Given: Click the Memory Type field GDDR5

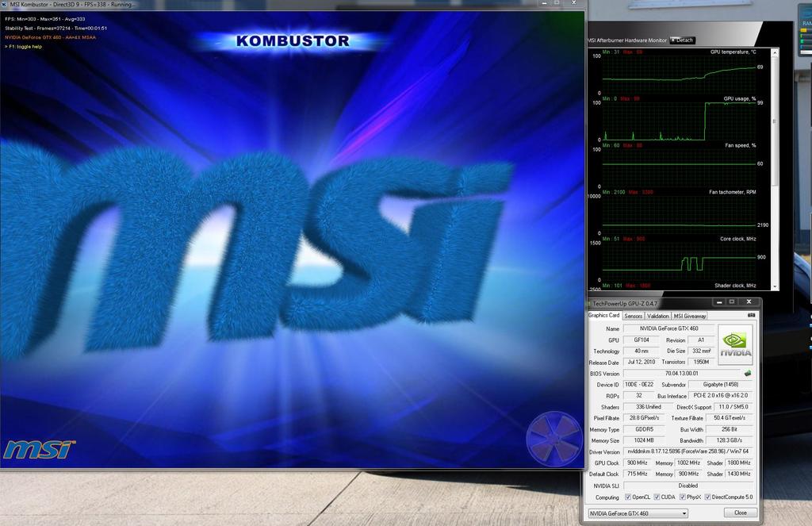Looking at the screenshot, I should [644, 429].
